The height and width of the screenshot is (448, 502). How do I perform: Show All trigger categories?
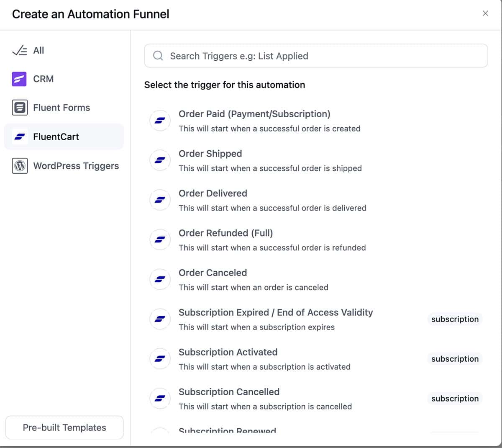[x=64, y=51]
